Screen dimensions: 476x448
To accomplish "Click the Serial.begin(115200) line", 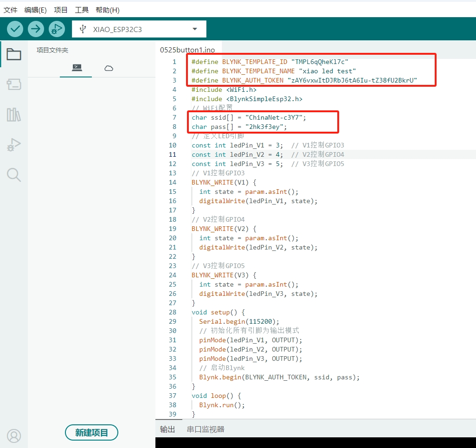I will point(239,321).
